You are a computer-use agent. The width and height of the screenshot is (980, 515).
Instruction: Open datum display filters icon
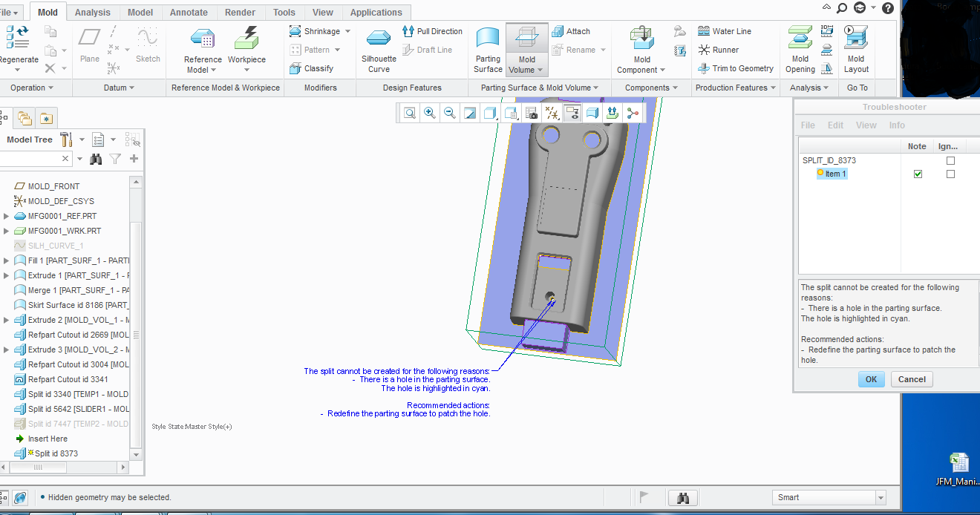click(x=552, y=113)
